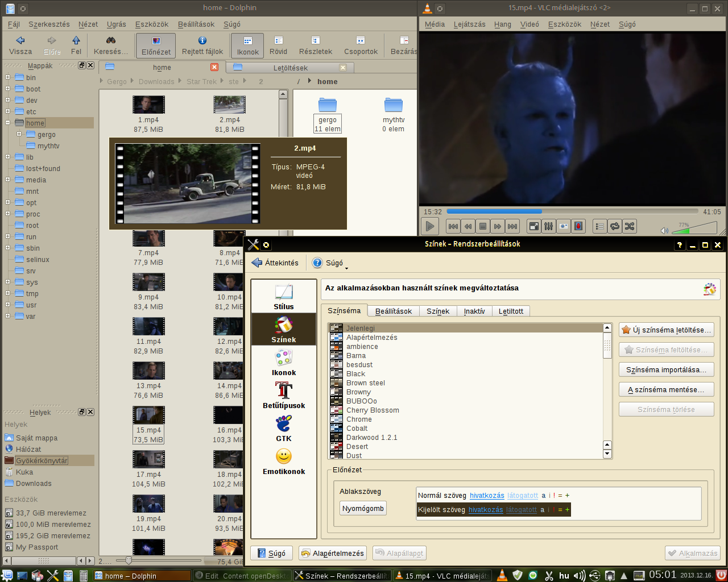
Task: Toggle VLC loop mode
Action: click(x=615, y=226)
